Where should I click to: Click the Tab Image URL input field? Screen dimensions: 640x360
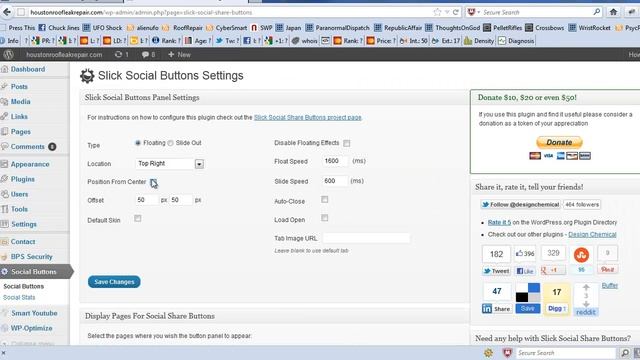pos(367,238)
